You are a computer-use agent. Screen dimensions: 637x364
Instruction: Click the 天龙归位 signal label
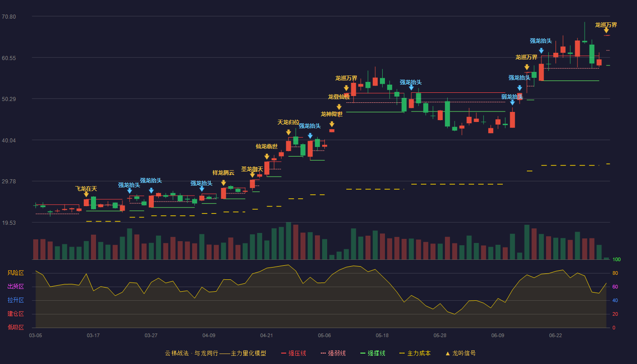[x=288, y=122]
